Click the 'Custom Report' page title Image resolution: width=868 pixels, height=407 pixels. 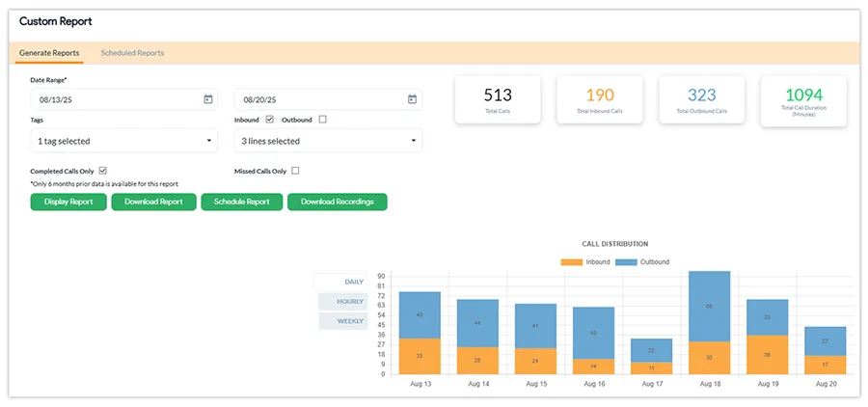(55, 21)
